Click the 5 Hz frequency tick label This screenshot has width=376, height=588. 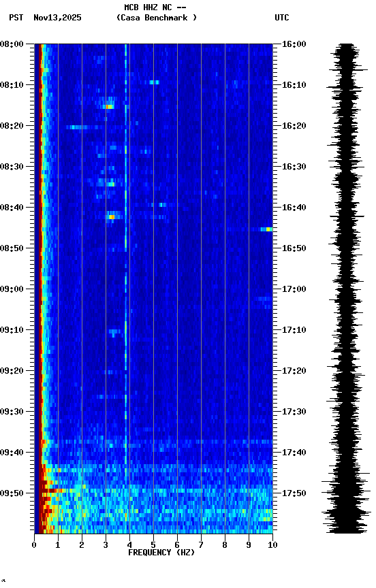[153, 545]
